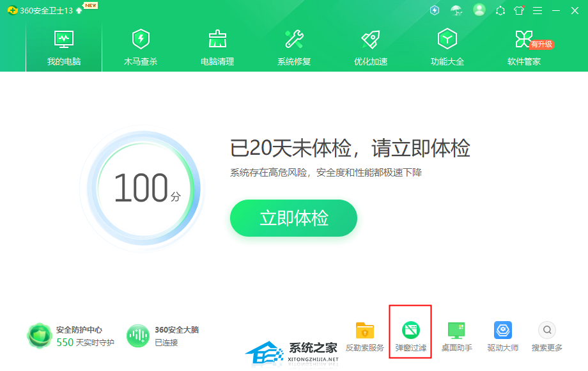Click the 360 logo in title bar
The image size is (588, 371).
point(12,10)
